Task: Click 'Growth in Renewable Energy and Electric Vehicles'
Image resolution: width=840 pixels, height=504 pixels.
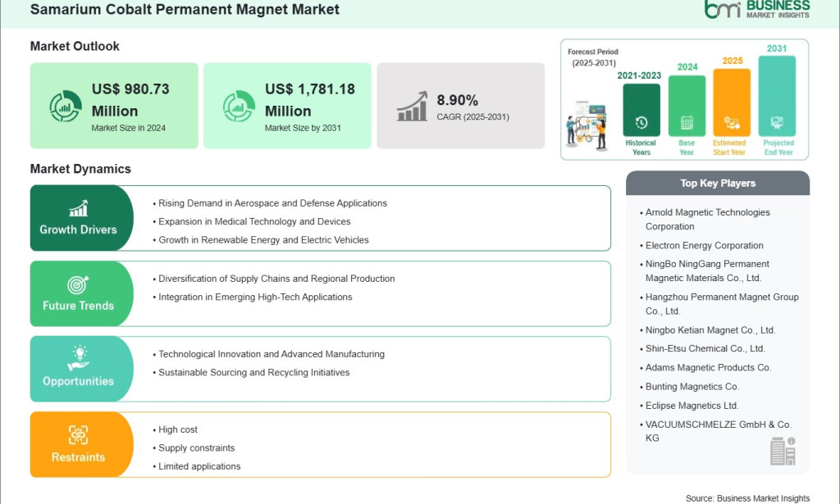Action: [x=263, y=239]
